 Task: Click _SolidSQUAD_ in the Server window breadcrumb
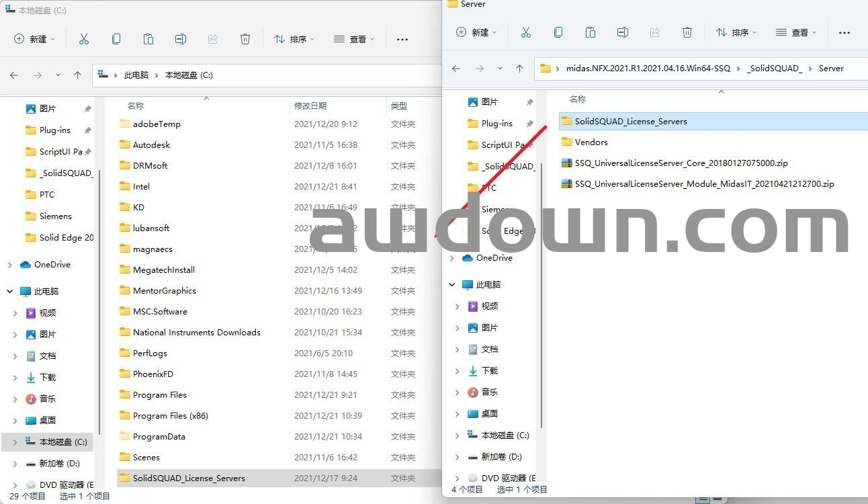[774, 69]
